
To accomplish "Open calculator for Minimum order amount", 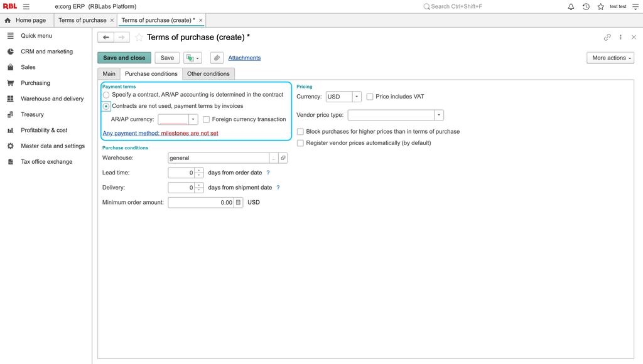I will point(238,203).
